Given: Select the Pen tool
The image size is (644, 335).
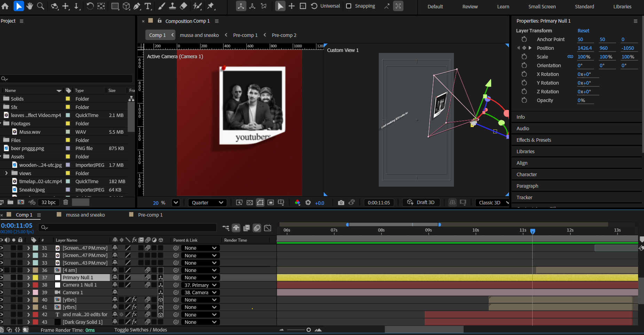Looking at the screenshot, I should [137, 6].
